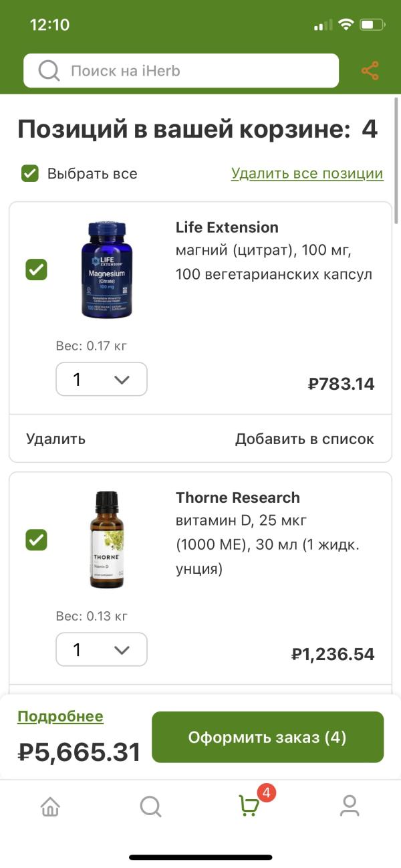Screen dimensions: 401x868
Task: Tap "Удалить" under the magnesium item
Action: [56, 439]
